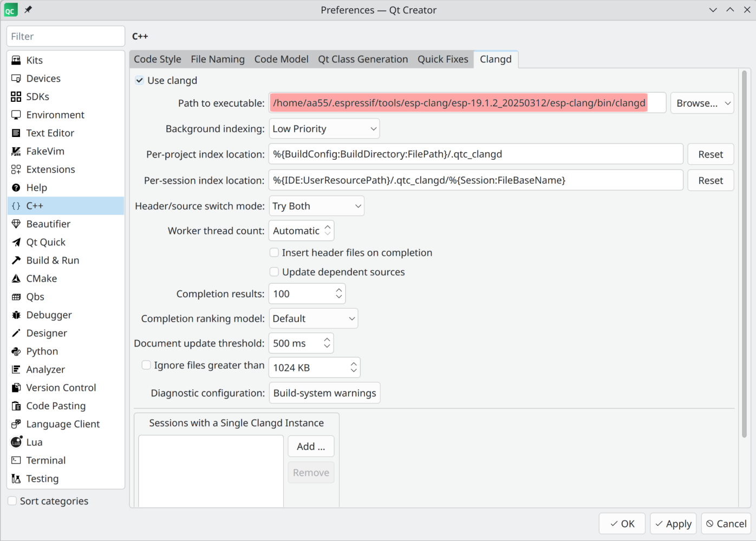Reset the per-project index location
This screenshot has width=756, height=541.
tap(711, 154)
